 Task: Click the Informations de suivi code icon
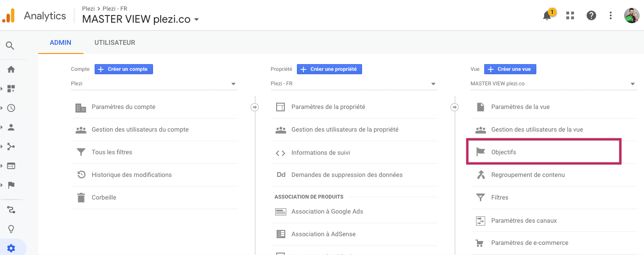[x=280, y=153]
